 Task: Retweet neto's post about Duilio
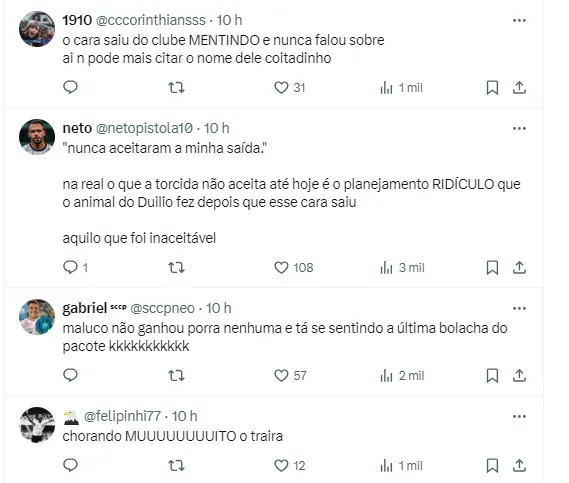coord(176,268)
